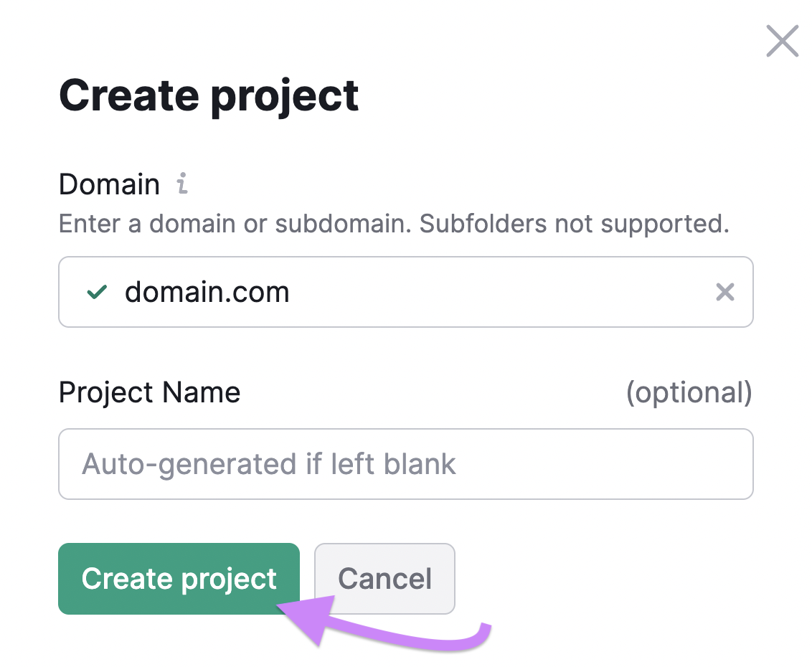Dismiss the dialog with the Cancel button
The height and width of the screenshot is (667, 812).
coord(384,579)
